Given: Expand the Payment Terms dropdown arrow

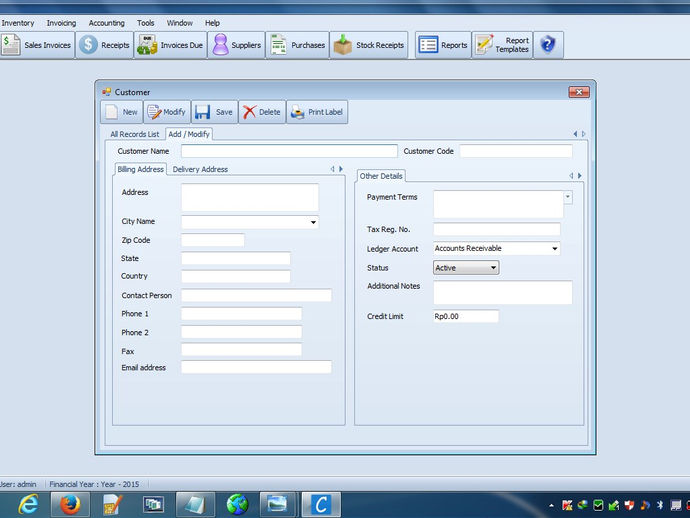Looking at the screenshot, I should [x=568, y=197].
